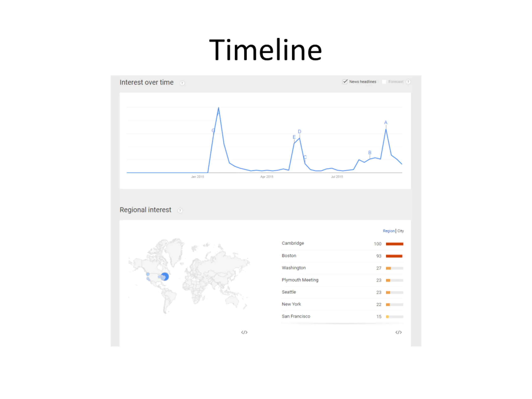Viewport: 532px width, 399px height.
Task: Click the Cambridge city entry
Action: [293, 243]
